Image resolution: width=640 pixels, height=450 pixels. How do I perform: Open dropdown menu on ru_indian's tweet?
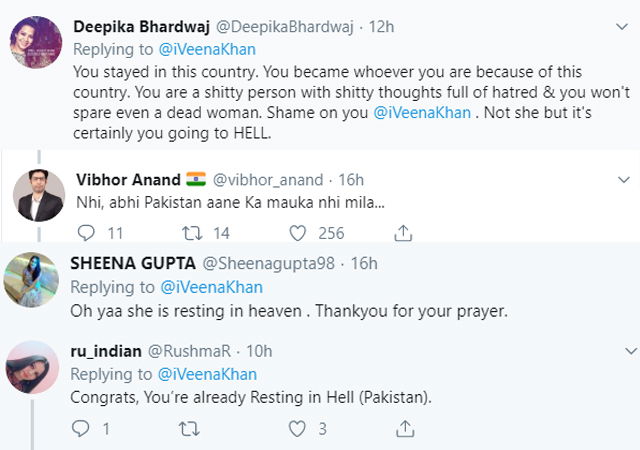coord(631,351)
